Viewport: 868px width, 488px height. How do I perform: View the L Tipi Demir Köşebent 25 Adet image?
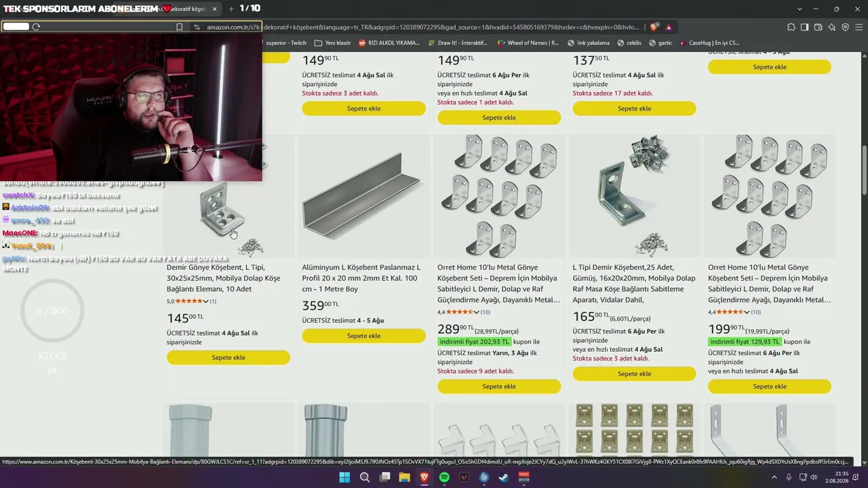634,195
